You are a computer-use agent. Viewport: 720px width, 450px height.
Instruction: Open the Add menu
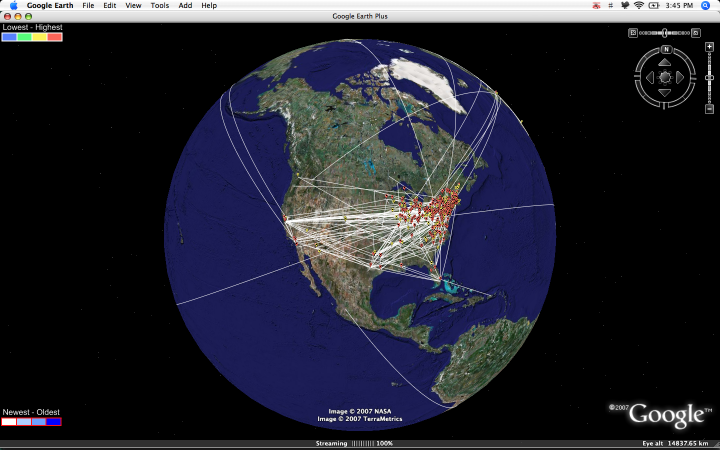[186, 6]
